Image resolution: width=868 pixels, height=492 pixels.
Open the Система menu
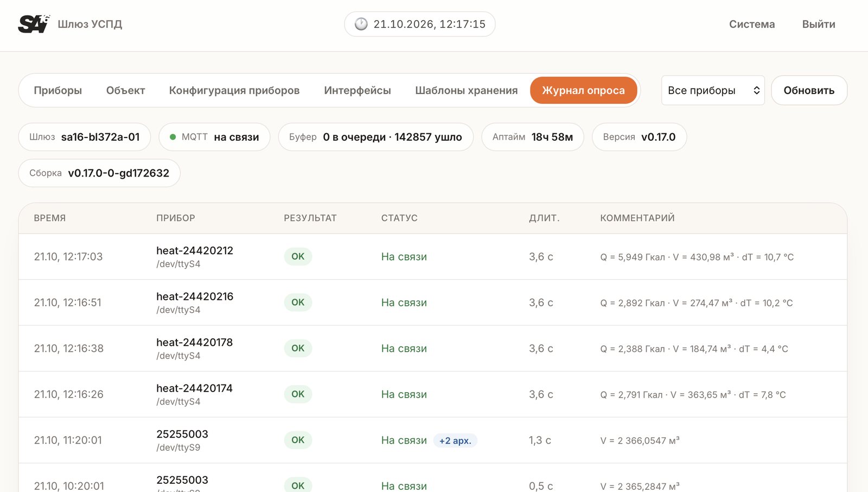pyautogui.click(x=752, y=24)
